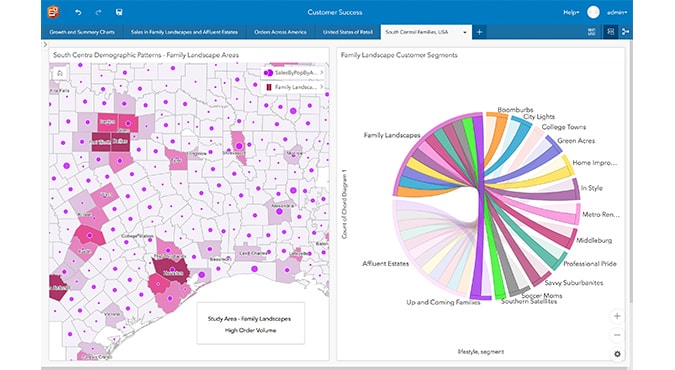Redo the last action
This screenshot has width=675, height=370.
point(98,12)
